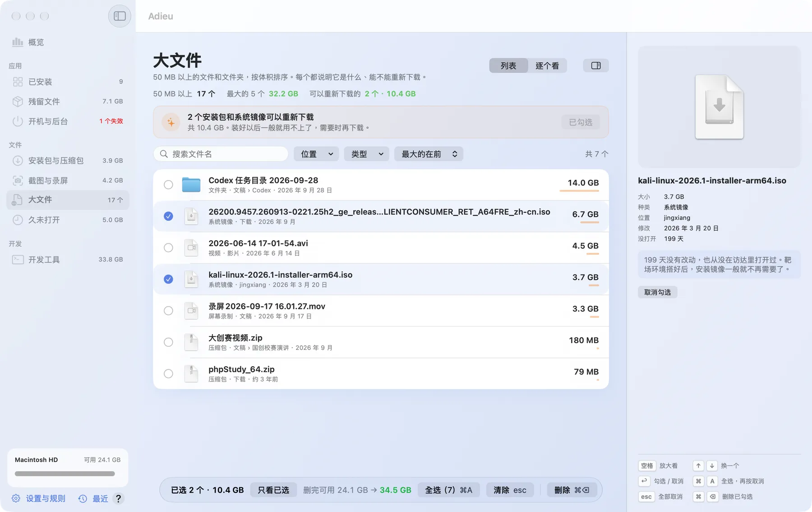This screenshot has height=512, width=812.
Task: Check the 2026-06-14 17-01-54.avi row
Action: (168, 248)
